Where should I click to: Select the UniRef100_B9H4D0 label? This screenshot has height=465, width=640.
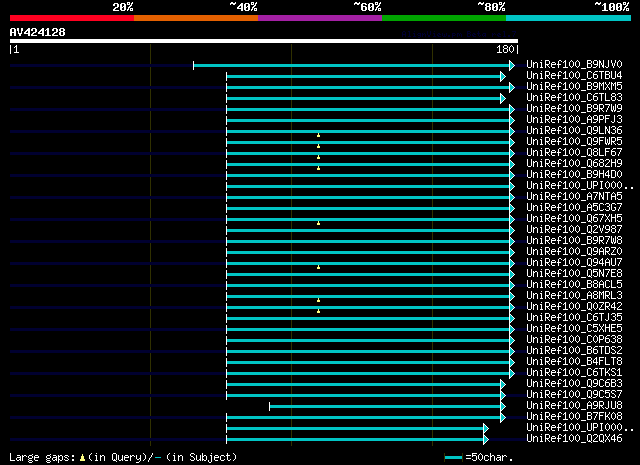(x=574, y=174)
